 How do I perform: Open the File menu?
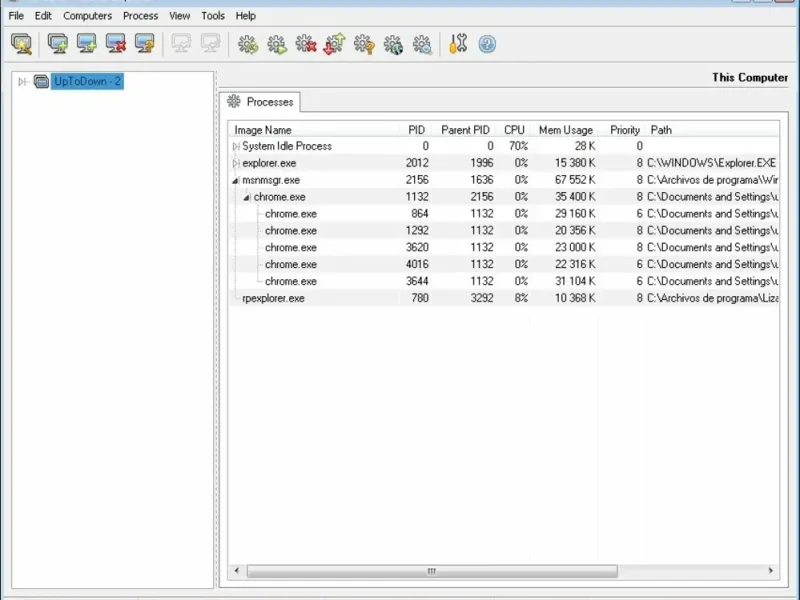(16, 16)
